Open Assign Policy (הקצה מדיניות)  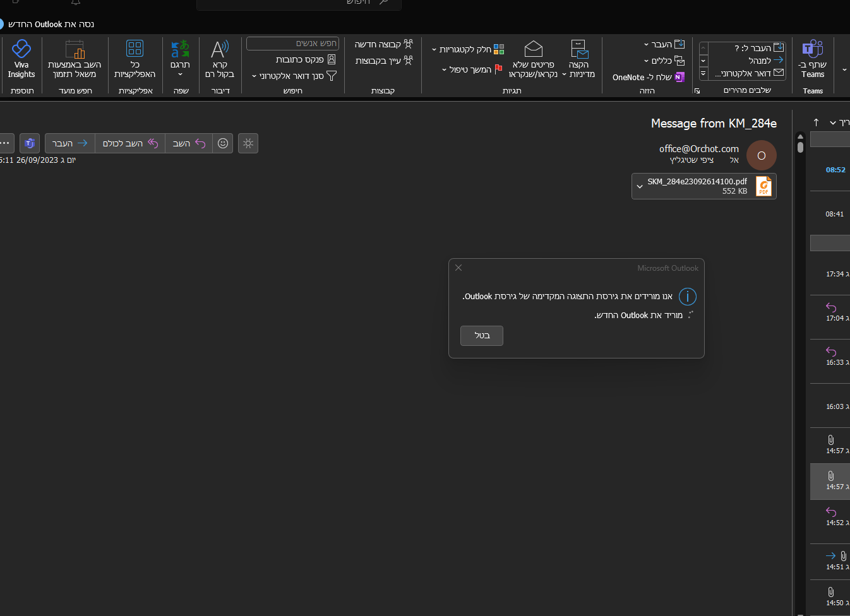click(578, 59)
